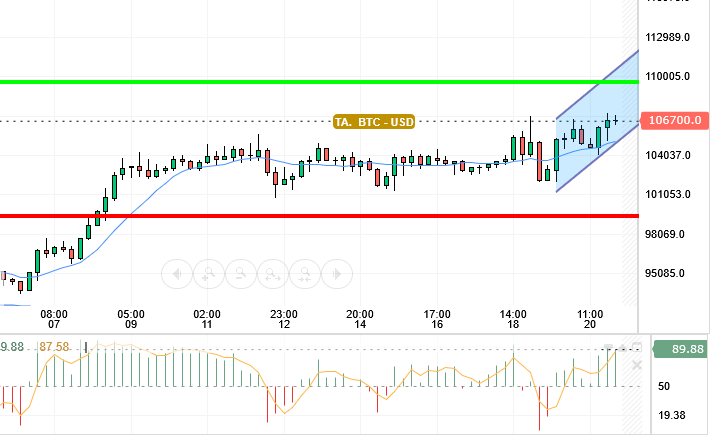712x435 pixels.
Task: Click the 17:00 16 time axis label
Action: point(437,319)
